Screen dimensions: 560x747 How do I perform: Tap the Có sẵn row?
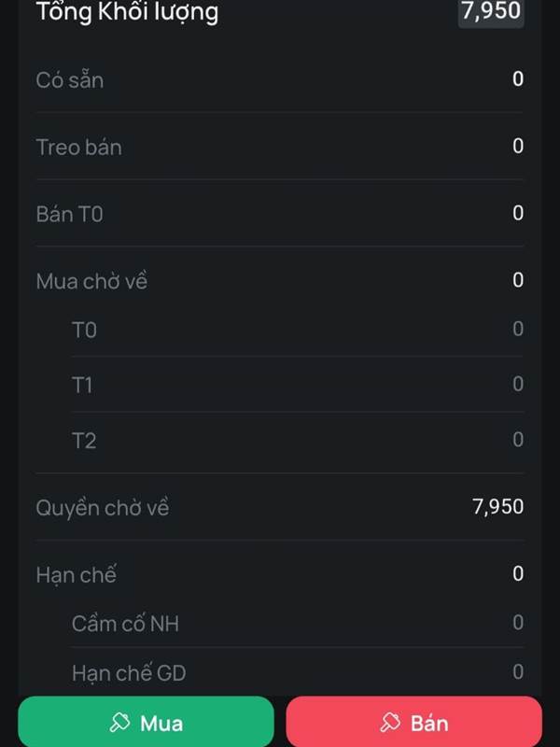280,79
